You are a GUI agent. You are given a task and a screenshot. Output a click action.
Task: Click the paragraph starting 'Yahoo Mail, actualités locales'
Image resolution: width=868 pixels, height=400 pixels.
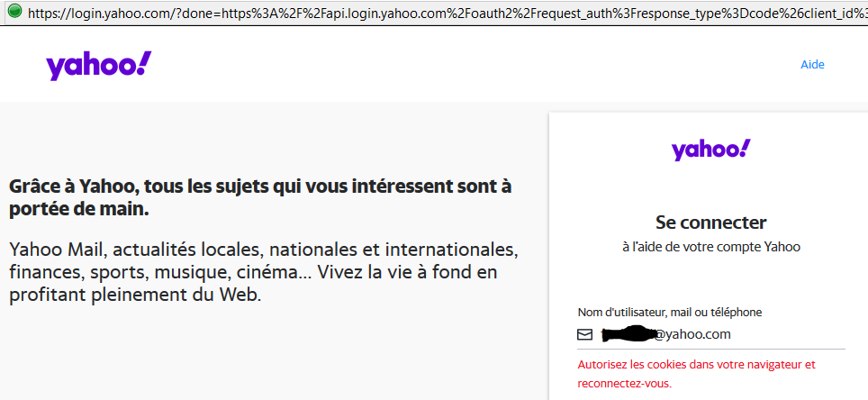coord(264,273)
